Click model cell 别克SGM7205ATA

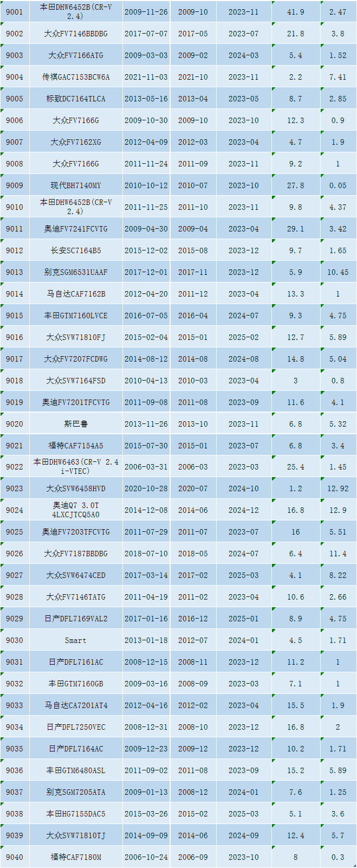tap(76, 792)
